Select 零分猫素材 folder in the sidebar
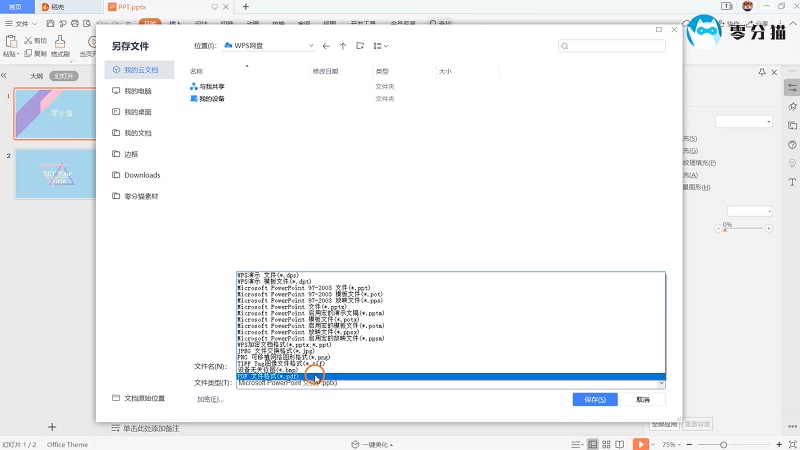This screenshot has width=800, height=450. click(x=139, y=196)
